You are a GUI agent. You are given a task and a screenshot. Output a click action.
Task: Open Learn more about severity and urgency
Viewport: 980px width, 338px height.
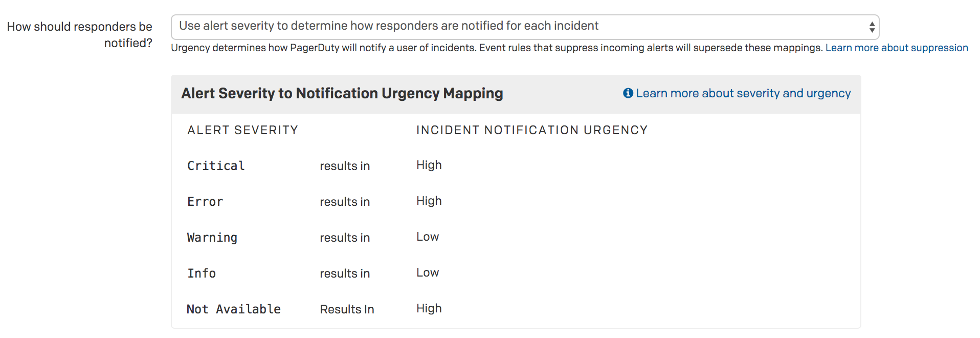pos(743,93)
